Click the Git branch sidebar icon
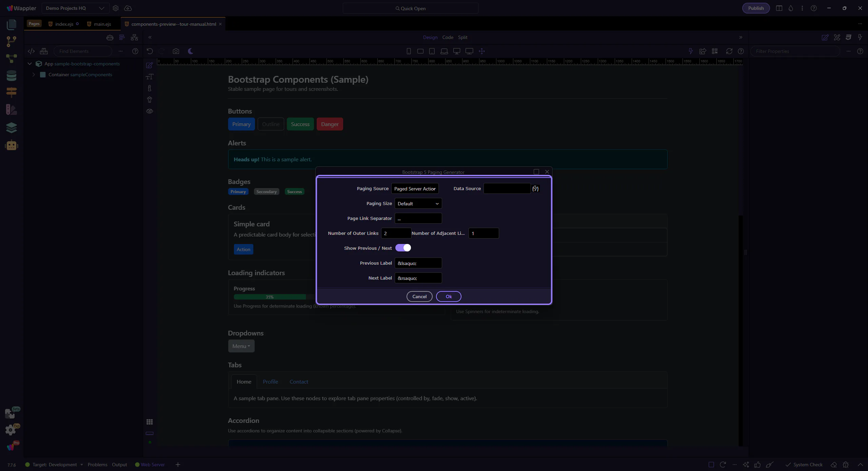The image size is (868, 471). point(11,41)
